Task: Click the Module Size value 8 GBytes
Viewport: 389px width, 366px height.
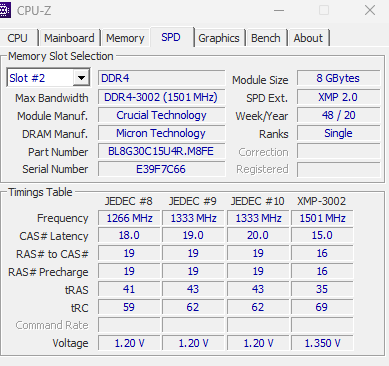Action: point(338,78)
